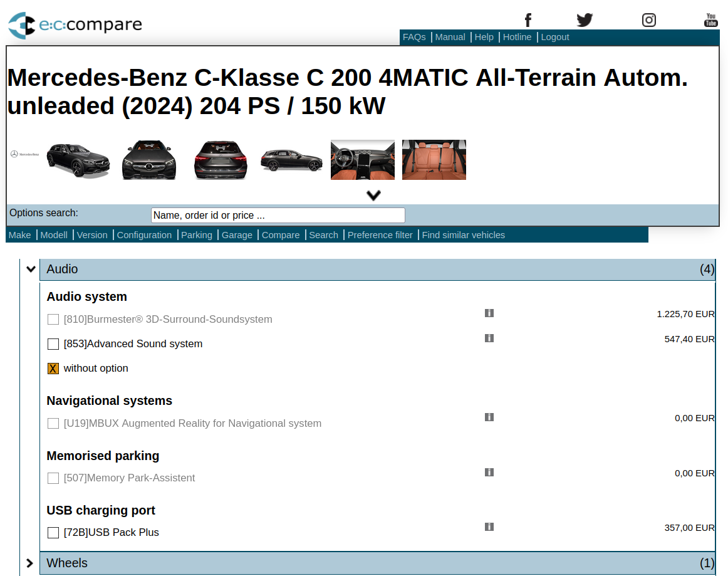The image size is (728, 576).
Task: Click the 547,40 EUR price
Action: point(689,339)
